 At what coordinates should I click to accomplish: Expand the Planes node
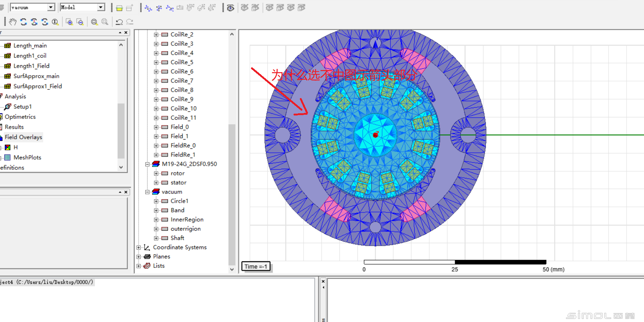[x=139, y=256]
